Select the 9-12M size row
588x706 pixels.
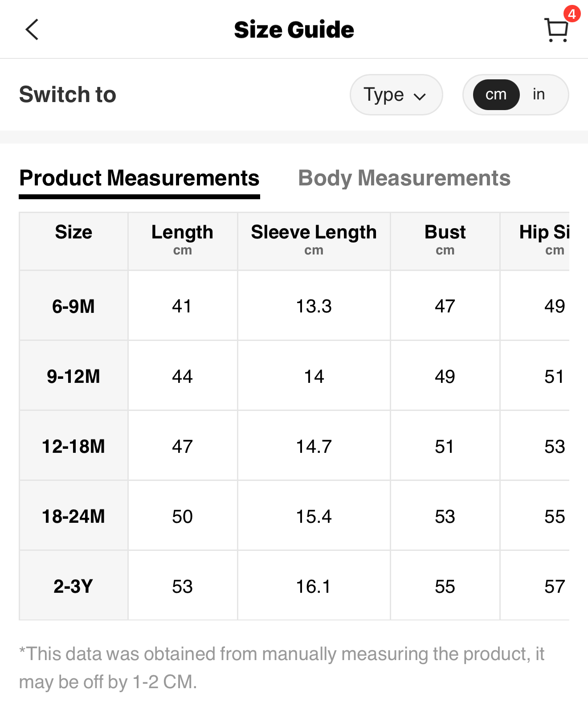click(73, 376)
